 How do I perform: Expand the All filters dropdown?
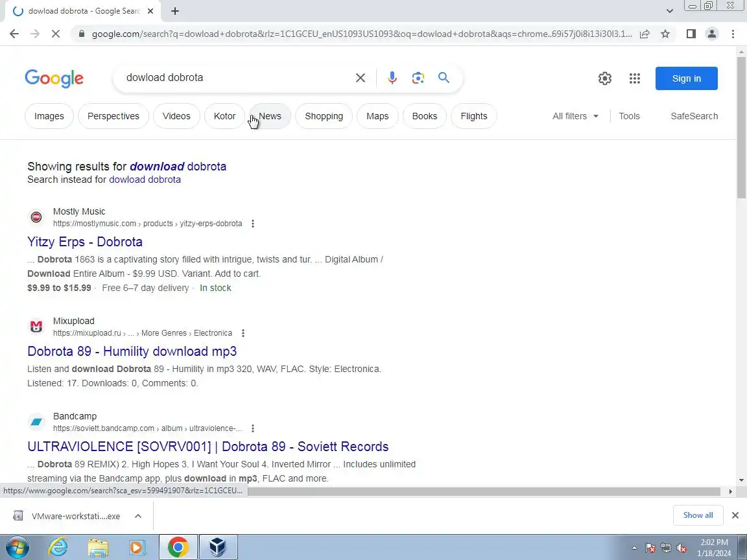575,116
